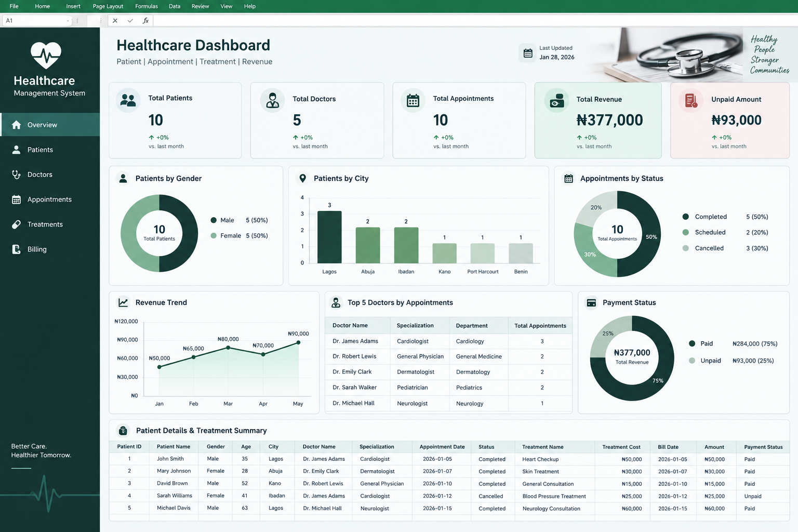798x532 pixels.
Task: Expand the Name Box dropdown arrow
Action: (68, 21)
